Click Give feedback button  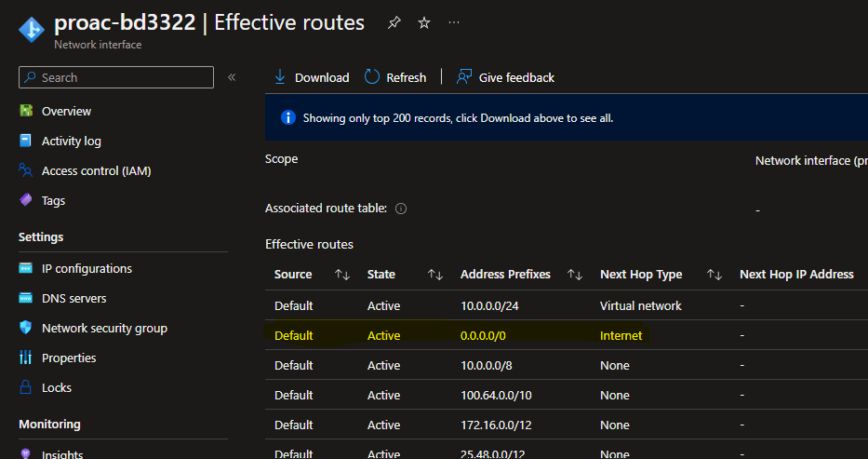pyautogui.click(x=505, y=77)
